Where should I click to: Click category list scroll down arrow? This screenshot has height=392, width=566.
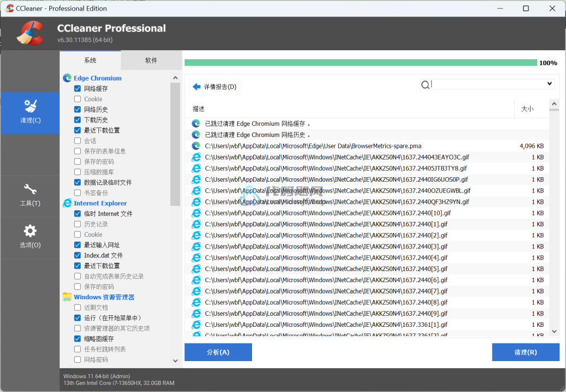point(175,361)
